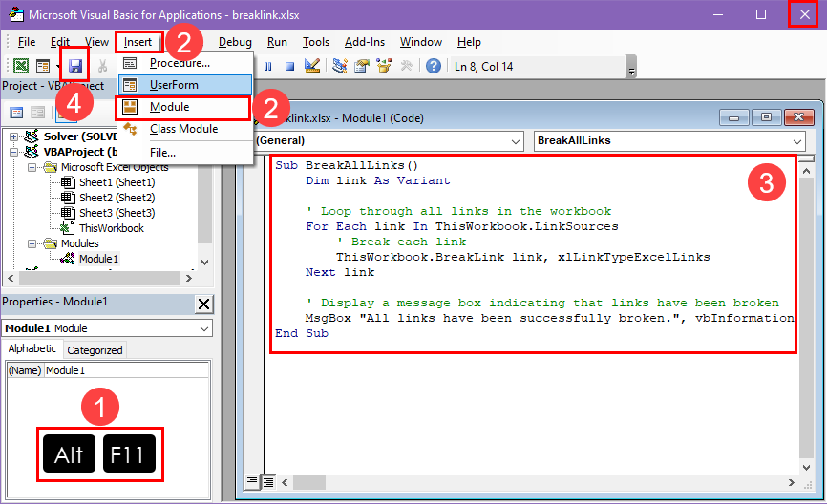
Task: Click the (Name) property value Module1
Action: 127,370
